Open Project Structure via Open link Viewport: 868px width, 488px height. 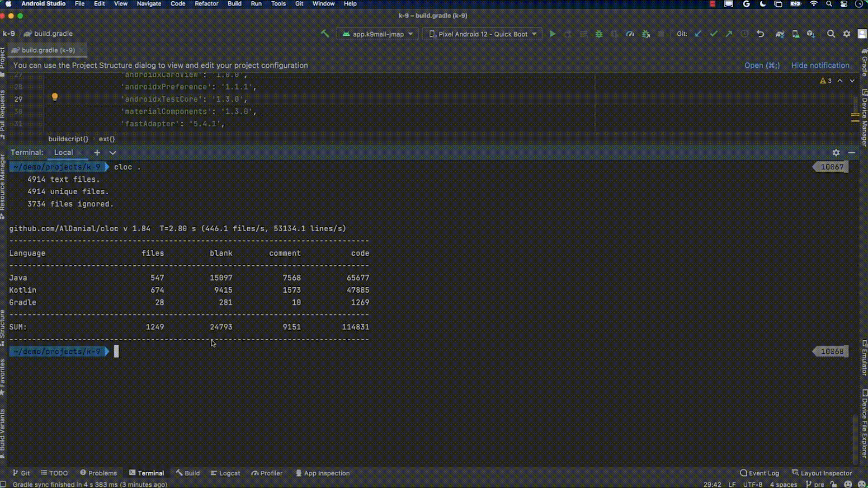pos(762,65)
